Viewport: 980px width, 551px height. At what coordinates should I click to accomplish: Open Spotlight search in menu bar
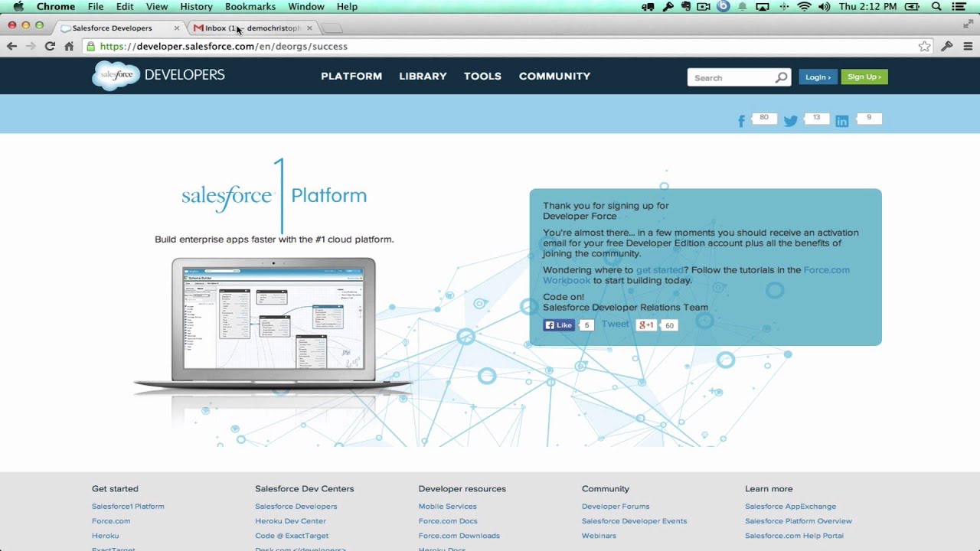point(936,6)
